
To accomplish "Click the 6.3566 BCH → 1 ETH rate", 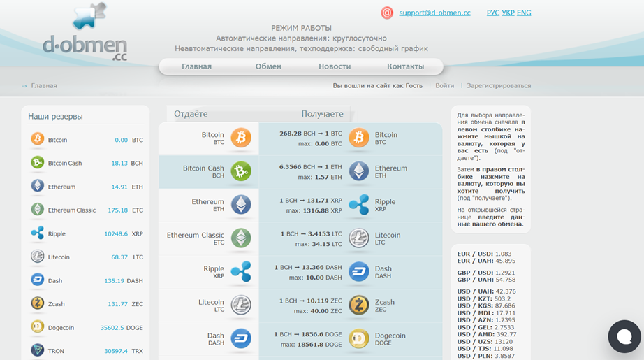I will coord(311,167).
